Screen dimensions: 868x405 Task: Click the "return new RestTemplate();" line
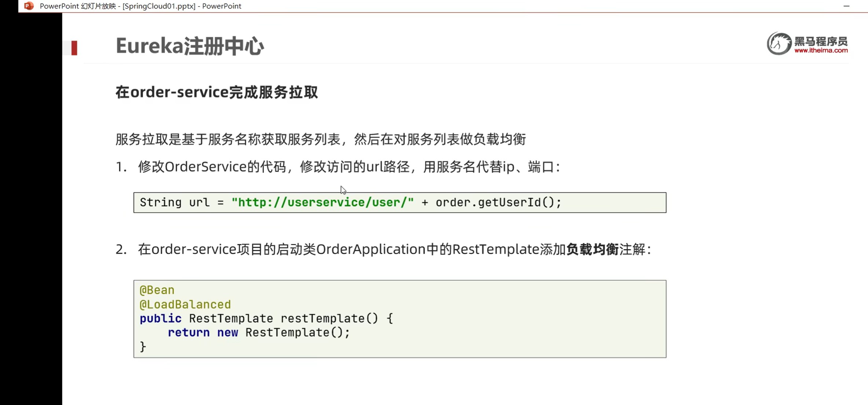coord(259,332)
